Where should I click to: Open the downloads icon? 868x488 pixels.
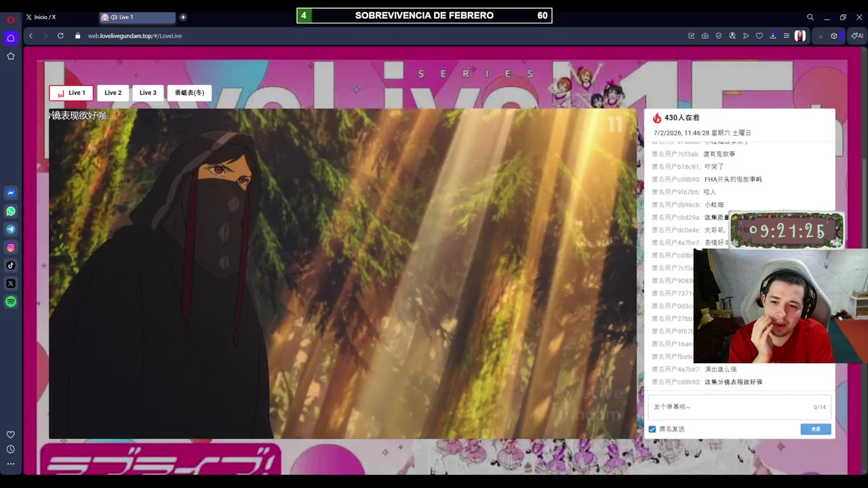pyautogui.click(x=773, y=36)
